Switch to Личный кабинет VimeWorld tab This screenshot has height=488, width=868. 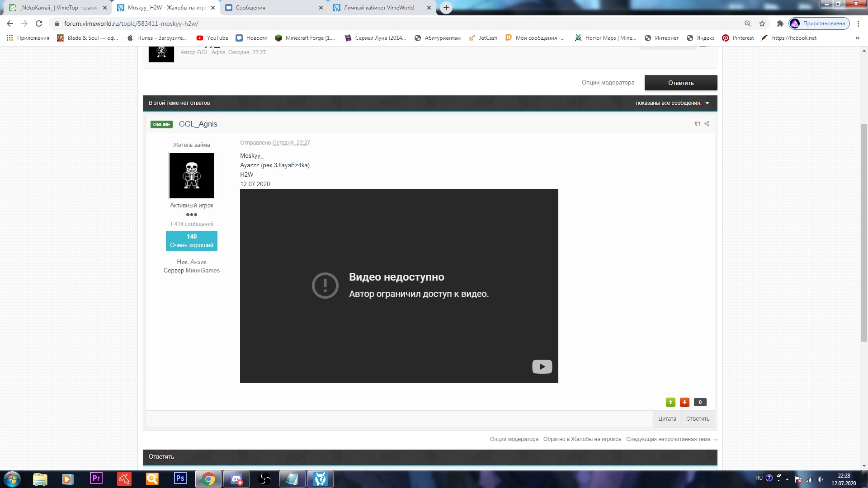point(379,8)
